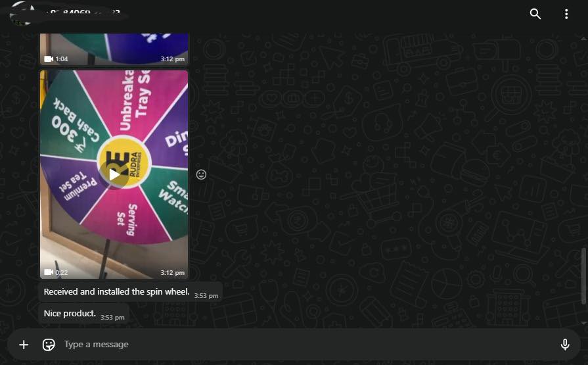This screenshot has height=365, width=588.
Task: Click the Type a message field
Action: click(307, 345)
